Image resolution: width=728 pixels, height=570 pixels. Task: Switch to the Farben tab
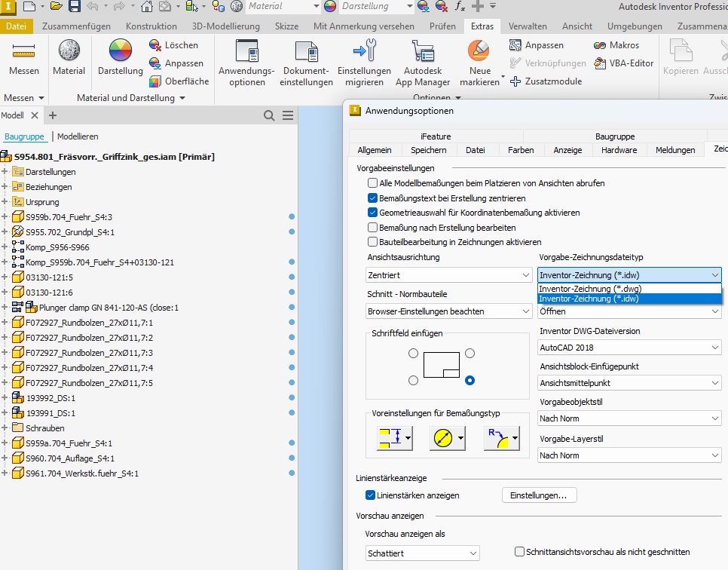pos(520,150)
